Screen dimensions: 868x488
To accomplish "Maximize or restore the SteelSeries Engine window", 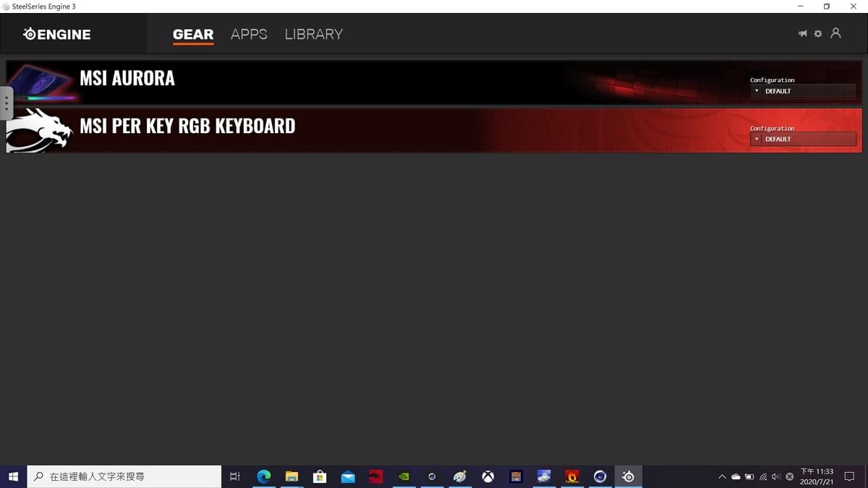I will [x=827, y=7].
